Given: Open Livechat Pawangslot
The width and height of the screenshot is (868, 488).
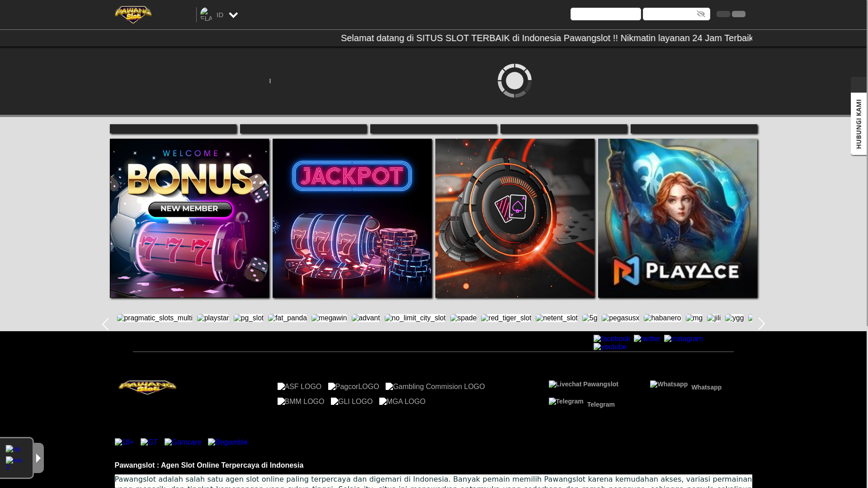Looking at the screenshot, I should (583, 384).
